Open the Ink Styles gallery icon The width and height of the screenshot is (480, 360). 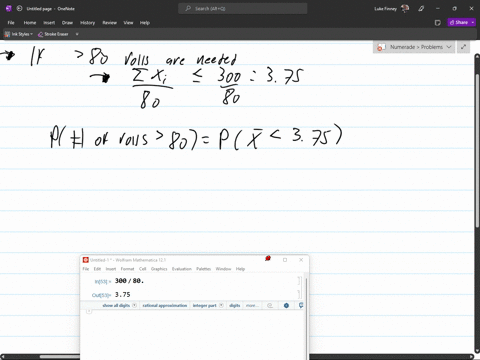pos(7,34)
